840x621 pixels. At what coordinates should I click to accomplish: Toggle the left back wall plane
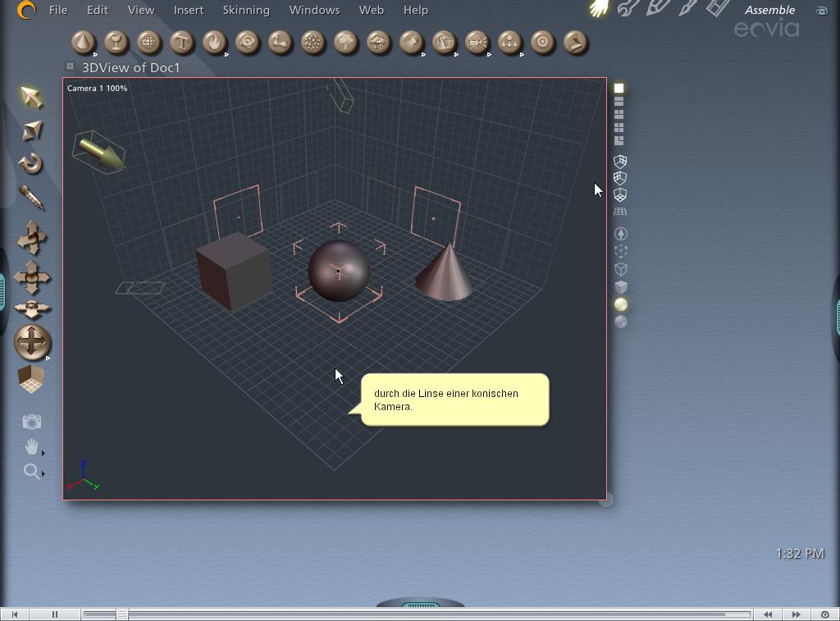pyautogui.click(x=620, y=178)
